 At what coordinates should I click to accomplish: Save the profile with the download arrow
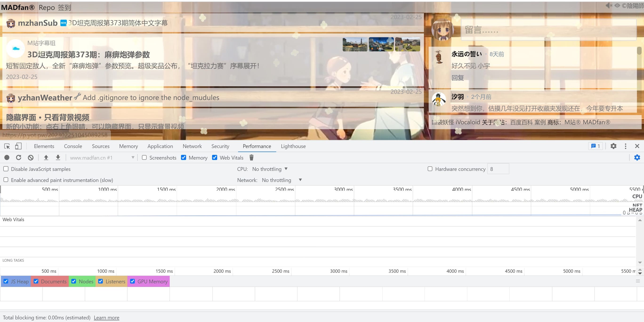tap(58, 157)
